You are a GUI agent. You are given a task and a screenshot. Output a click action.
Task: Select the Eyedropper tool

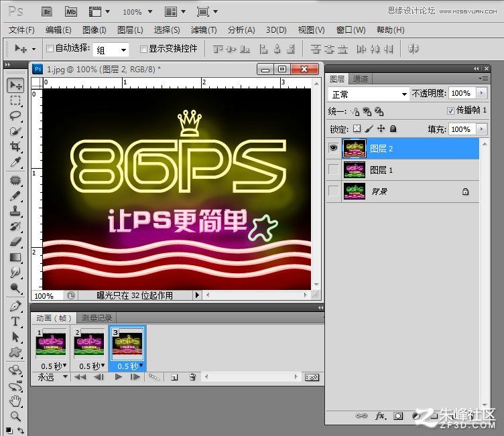tap(15, 162)
